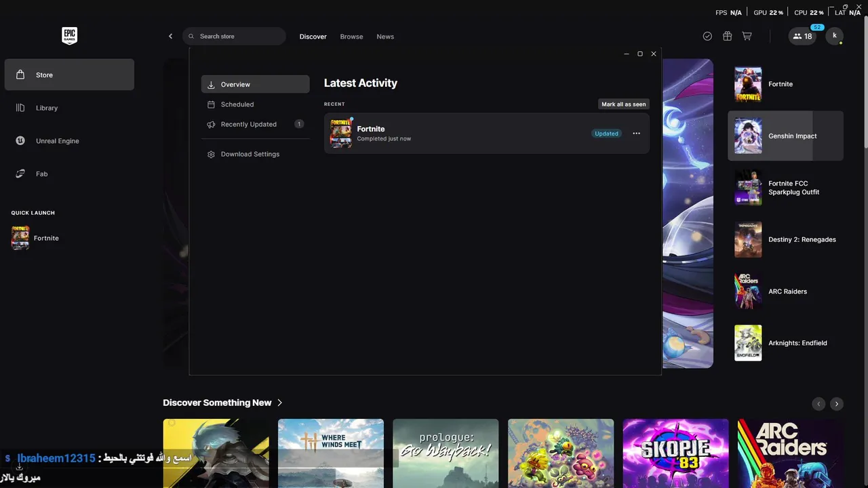
Task: Click the Store bag icon in sidebar
Action: coord(20,75)
